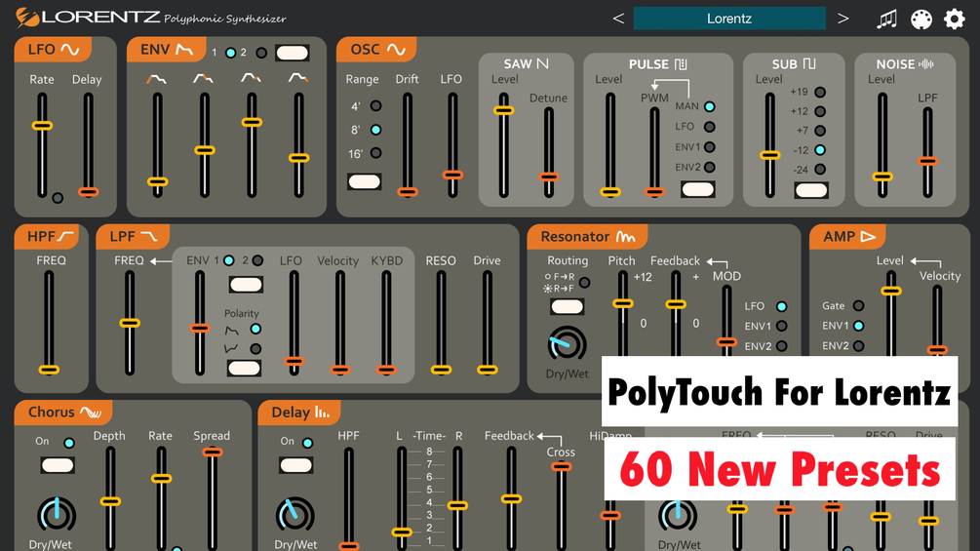
Task: Select ENV 2 in the ENV panel
Action: tap(261, 53)
